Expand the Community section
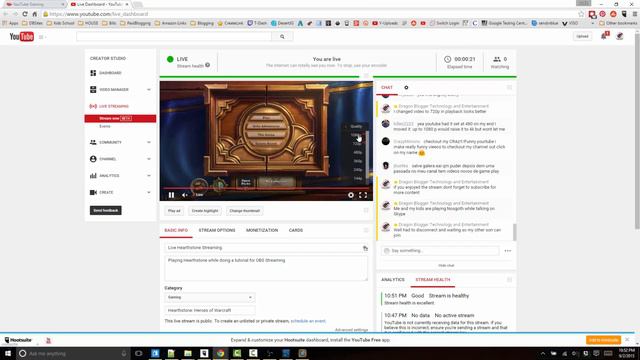Image resolution: width=640 pixels, height=360 pixels. point(149,142)
